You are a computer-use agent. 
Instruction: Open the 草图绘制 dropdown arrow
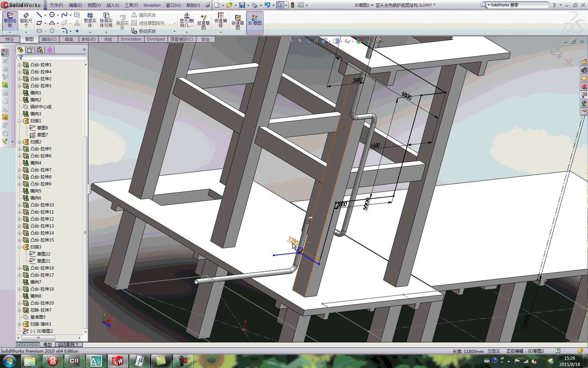tap(10, 32)
